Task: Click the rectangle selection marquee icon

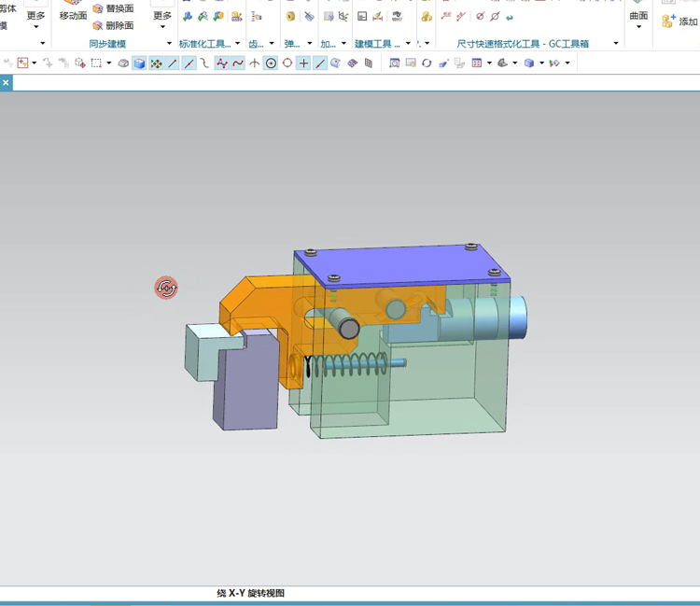Action: click(x=96, y=63)
